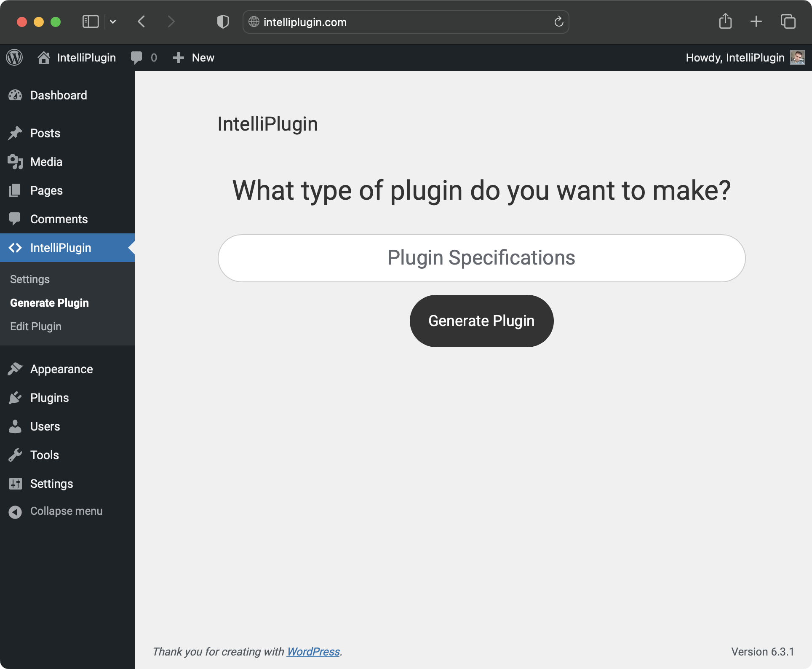The width and height of the screenshot is (812, 669).
Task: Click the Settings sliders icon in sidebar
Action: (15, 484)
